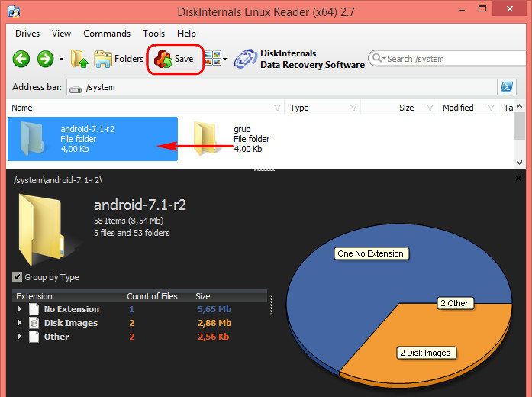Click the 2 Disk Images pie label
This screenshot has height=397, width=532.
pyautogui.click(x=426, y=353)
